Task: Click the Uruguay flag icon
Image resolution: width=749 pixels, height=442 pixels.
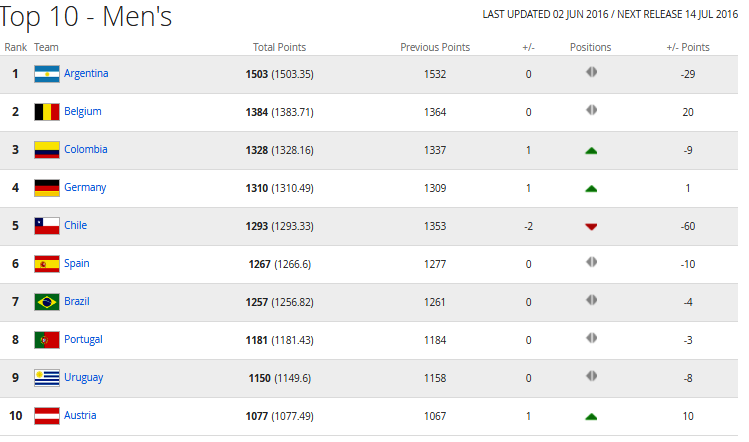Action: (47, 378)
